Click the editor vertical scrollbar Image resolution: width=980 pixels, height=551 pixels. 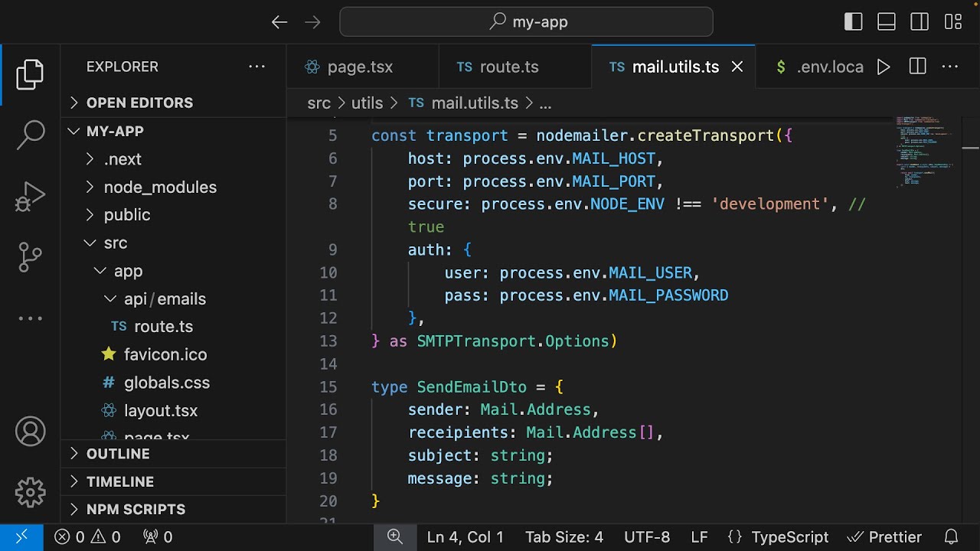[970, 321]
